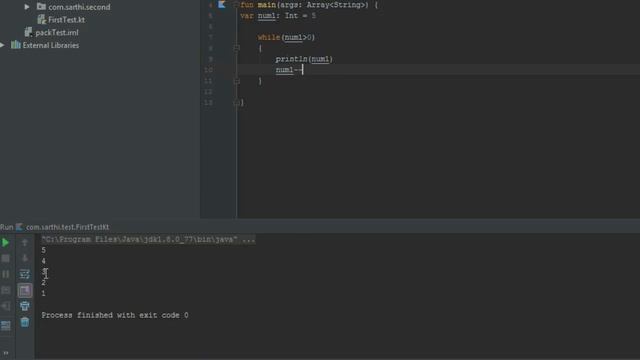Expand the External Libraries node
Screen dimensions: 640x360
point(2,45)
